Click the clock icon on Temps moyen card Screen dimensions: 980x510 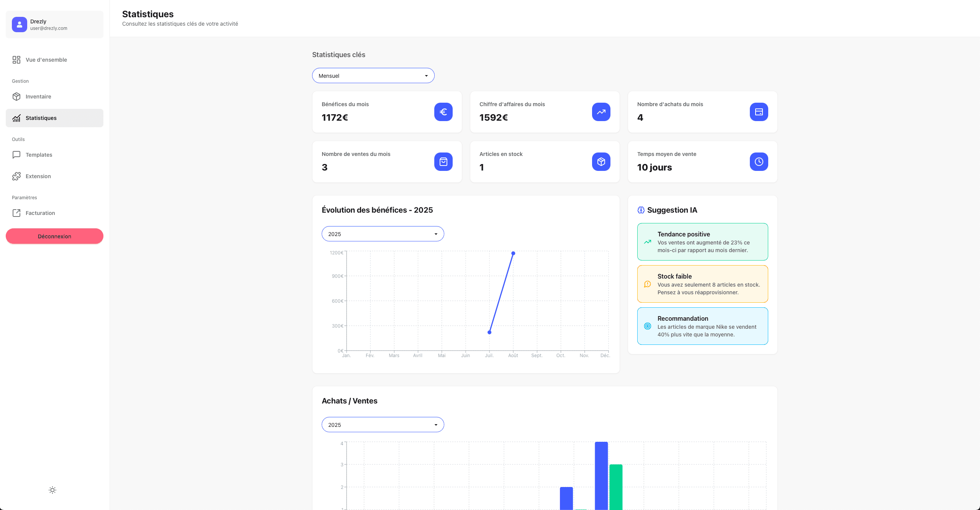pyautogui.click(x=759, y=162)
